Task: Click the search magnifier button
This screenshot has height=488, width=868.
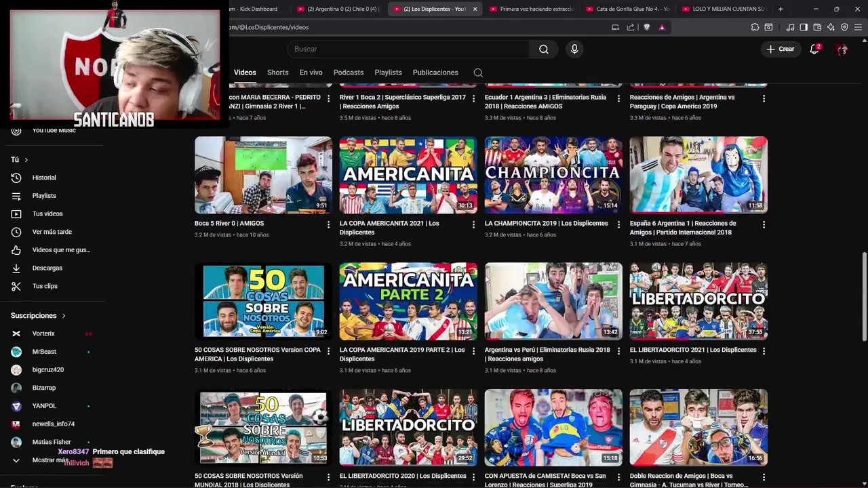Action: 543,49
